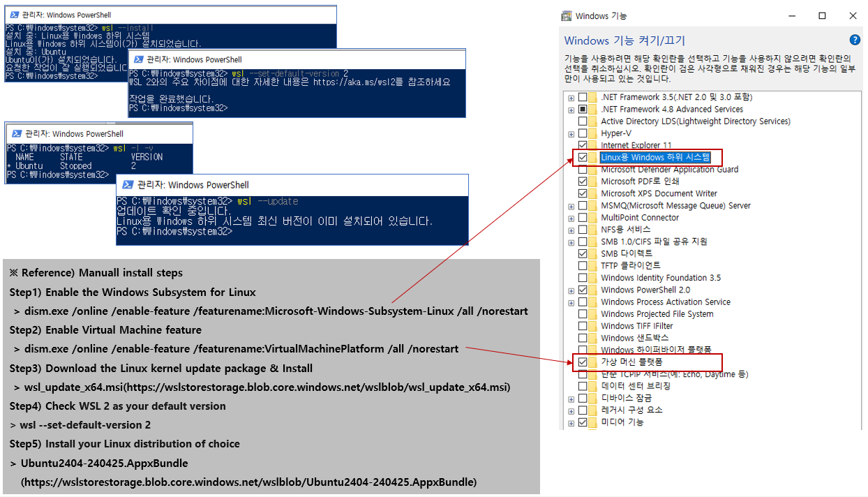Expand the NFS용 서비스 node
This screenshot has width=868, height=497.
coord(571,230)
